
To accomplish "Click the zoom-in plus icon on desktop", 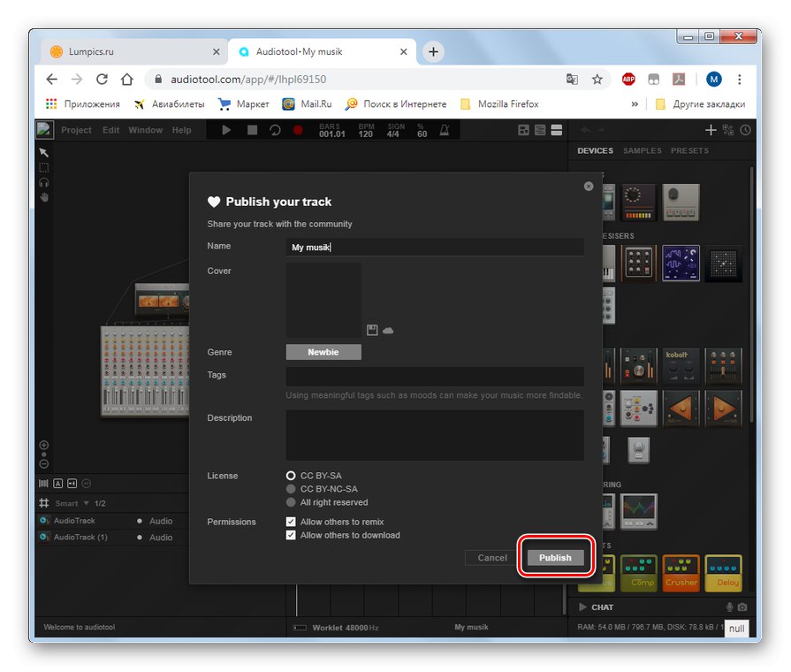I will [44, 445].
